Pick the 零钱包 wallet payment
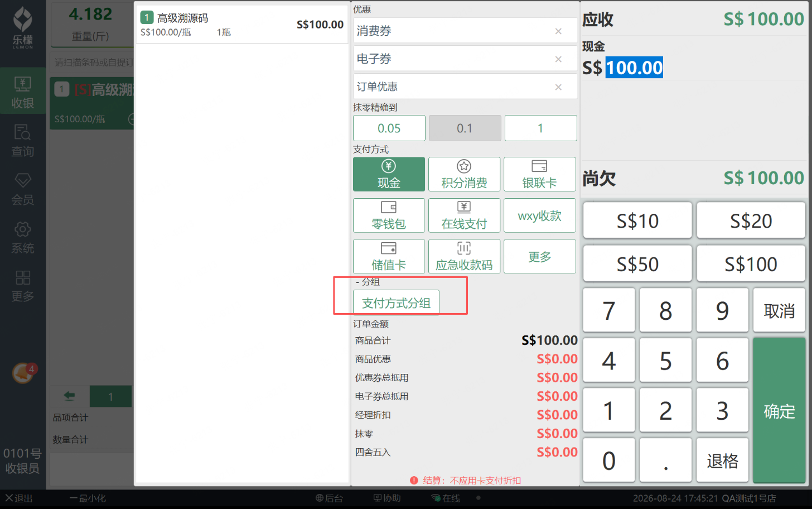Screen dimensions: 812x509 coord(389,215)
